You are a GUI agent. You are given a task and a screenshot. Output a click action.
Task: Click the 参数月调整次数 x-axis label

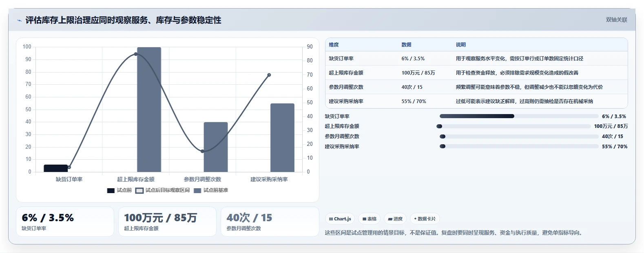click(202, 179)
